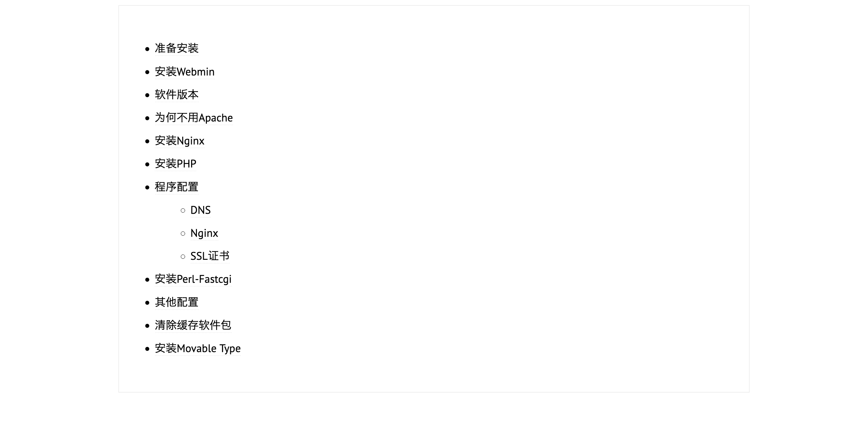This screenshot has width=868, height=429.
Task: Open the 准备安装 link
Action: 177,48
